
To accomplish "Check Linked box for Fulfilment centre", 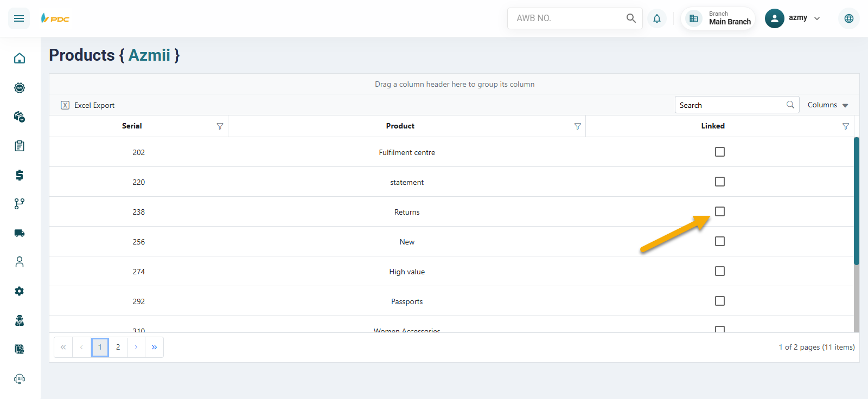I will tap(719, 152).
